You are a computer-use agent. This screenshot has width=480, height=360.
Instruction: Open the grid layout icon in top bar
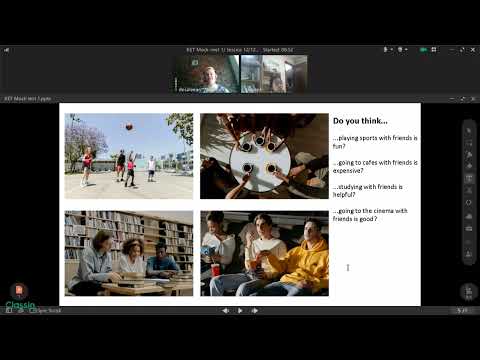(434, 49)
